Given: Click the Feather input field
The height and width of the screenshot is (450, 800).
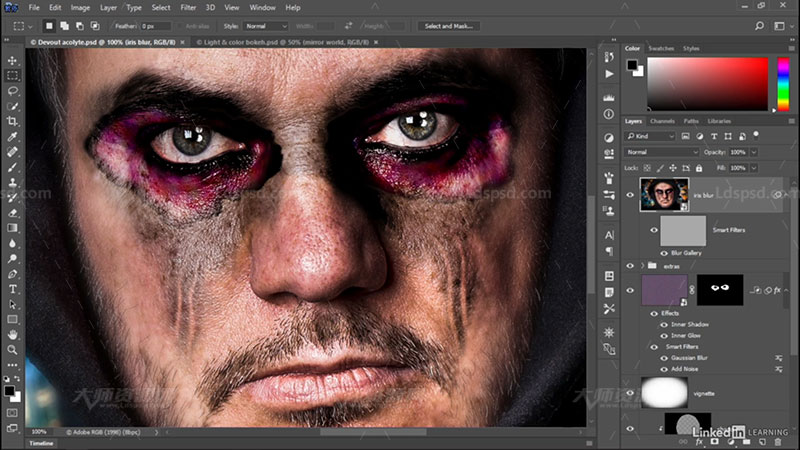Looking at the screenshot, I should (156, 26).
